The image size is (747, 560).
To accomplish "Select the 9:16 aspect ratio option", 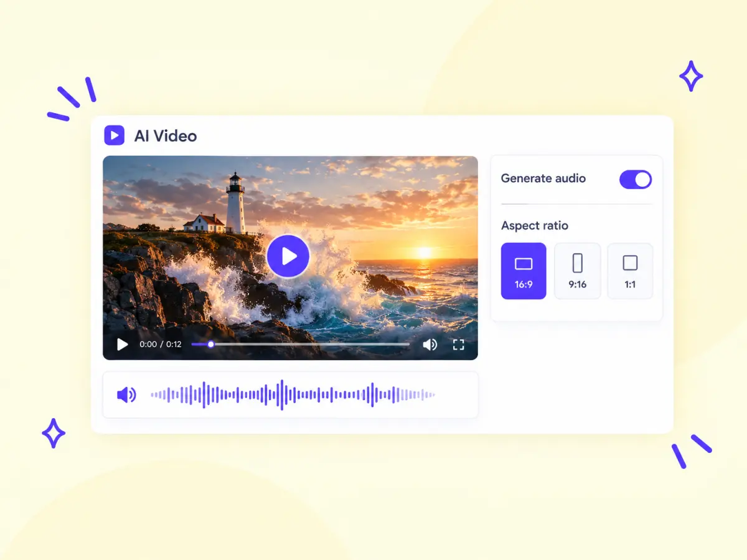I will point(578,271).
